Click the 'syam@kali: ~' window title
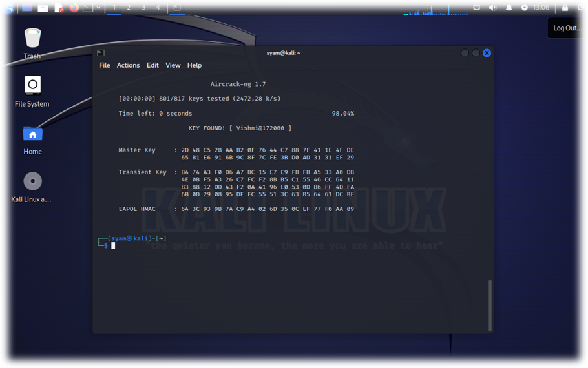The height and width of the screenshot is (368, 588). click(x=284, y=53)
